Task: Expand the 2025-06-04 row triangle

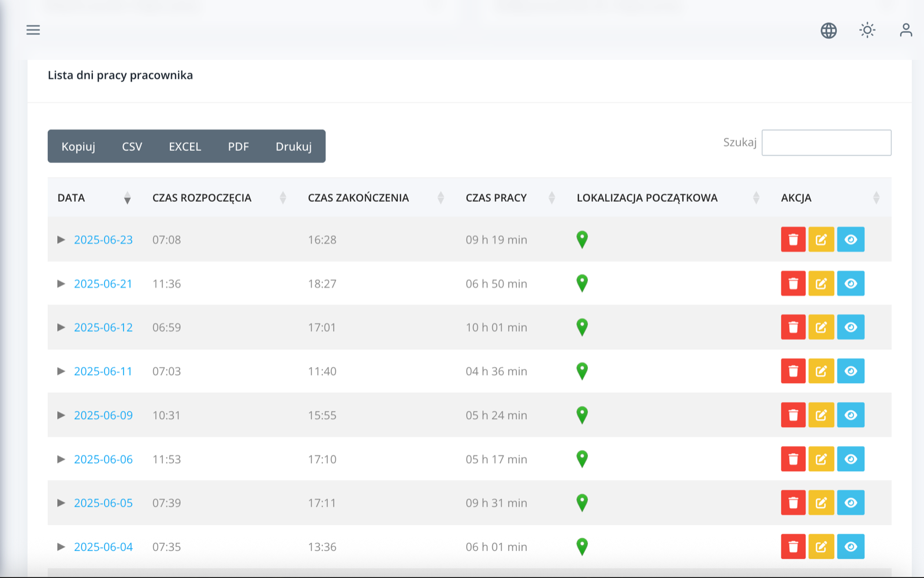Action: pyautogui.click(x=61, y=547)
